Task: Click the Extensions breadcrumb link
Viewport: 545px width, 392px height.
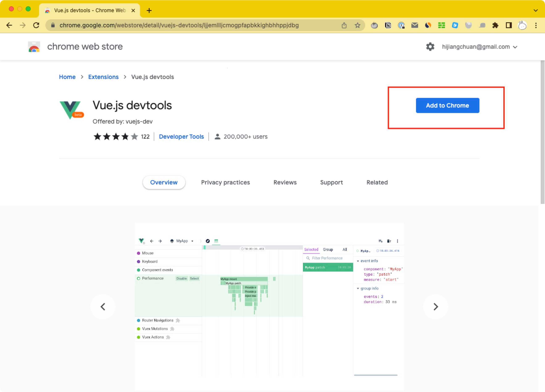Action: point(103,77)
